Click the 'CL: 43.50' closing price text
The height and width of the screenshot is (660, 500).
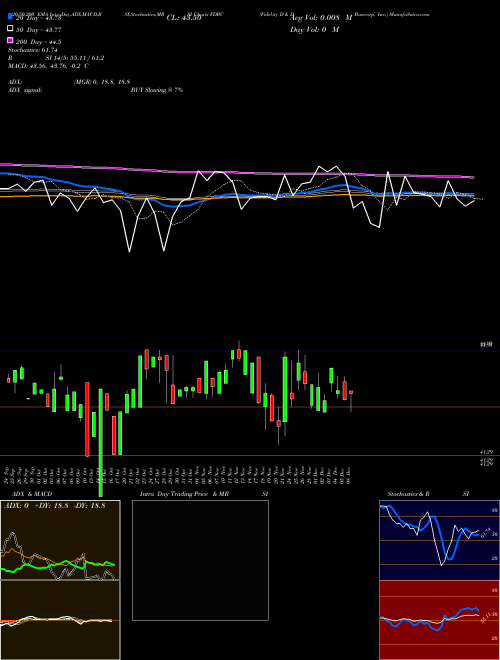tap(184, 18)
